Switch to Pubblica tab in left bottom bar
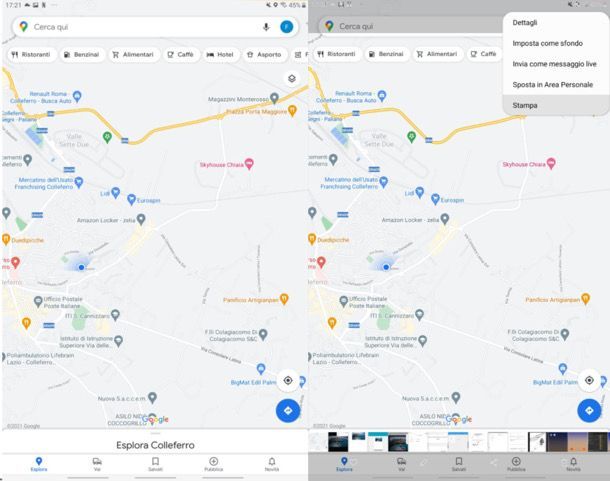610x481 pixels. pos(214,464)
